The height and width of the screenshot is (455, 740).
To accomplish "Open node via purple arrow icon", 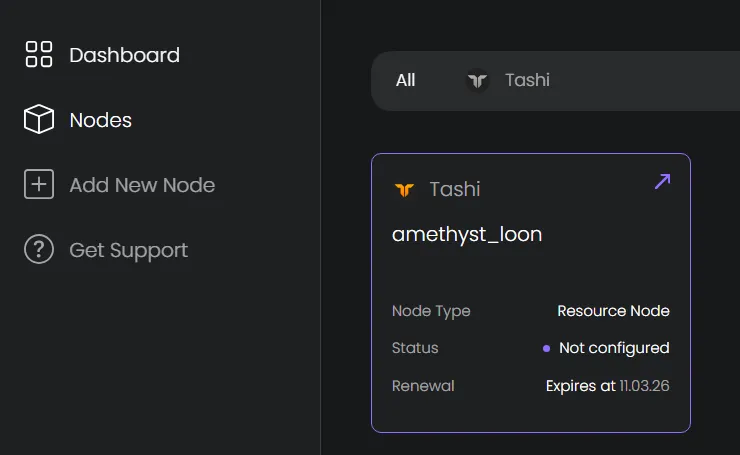I will click(662, 182).
